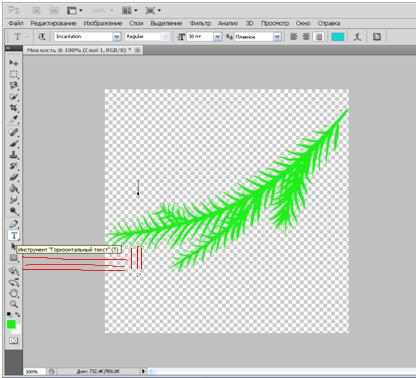Open the Слои menu

tap(136, 23)
